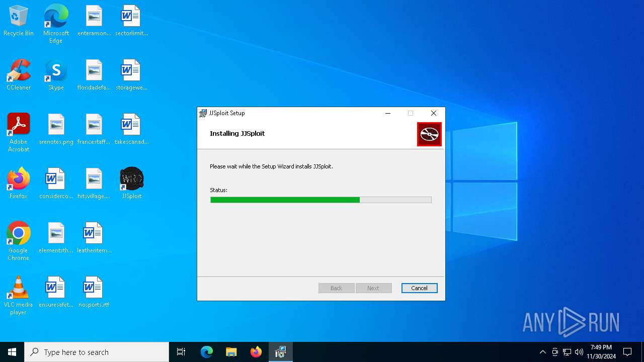Select the francestaff... image file icon

(94, 129)
